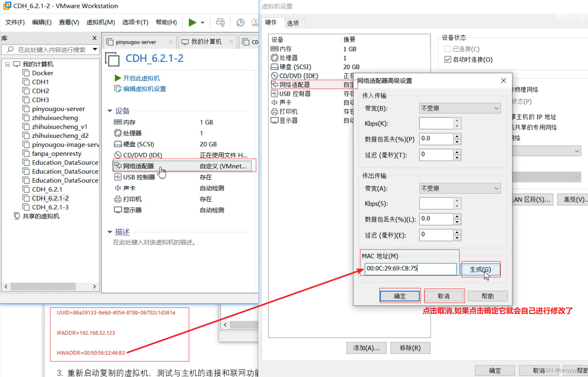The image size is (588, 377).
Task: Open the 文件(F) menu
Action: click(x=15, y=22)
